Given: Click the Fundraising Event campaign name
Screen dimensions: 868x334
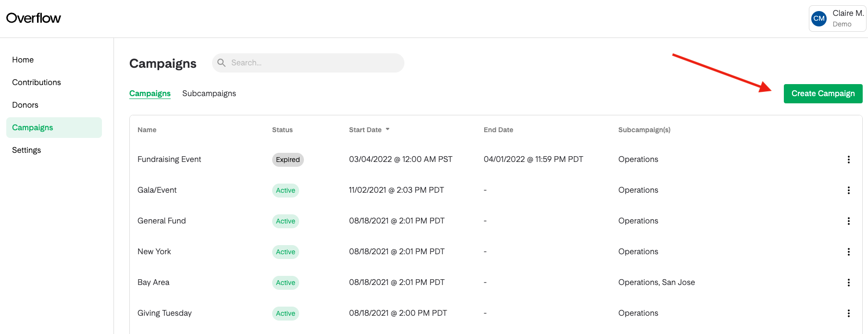Looking at the screenshot, I should point(169,159).
